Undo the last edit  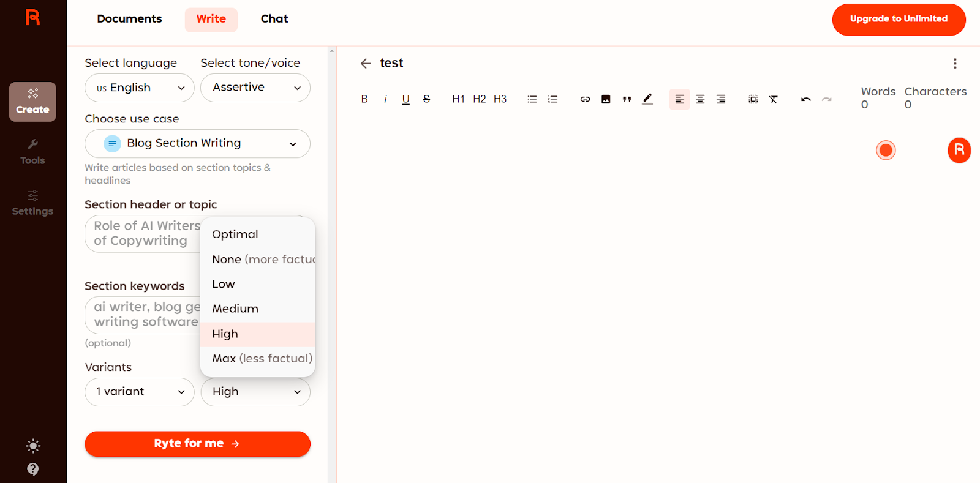pyautogui.click(x=806, y=99)
